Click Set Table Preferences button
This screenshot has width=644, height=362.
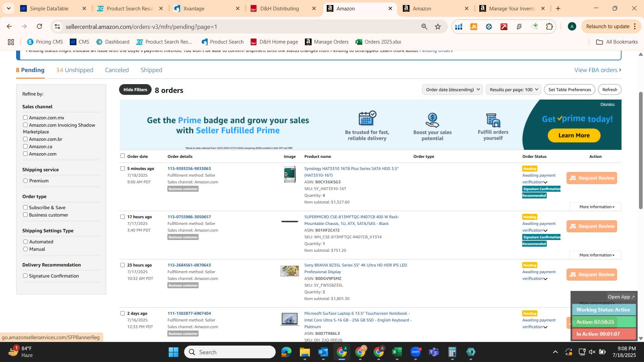tap(570, 89)
